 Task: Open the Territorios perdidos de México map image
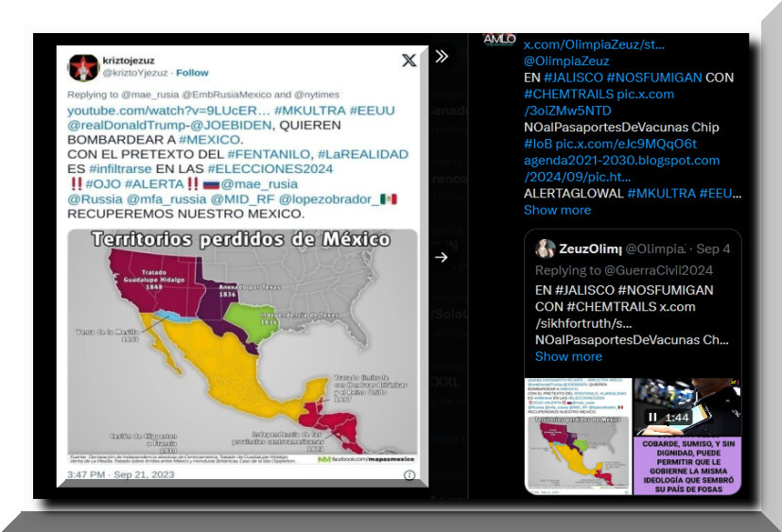point(242,348)
